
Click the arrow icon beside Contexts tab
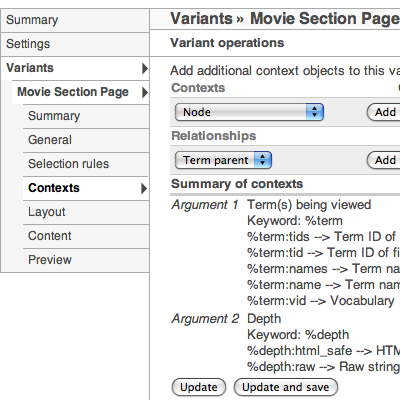[x=144, y=188]
